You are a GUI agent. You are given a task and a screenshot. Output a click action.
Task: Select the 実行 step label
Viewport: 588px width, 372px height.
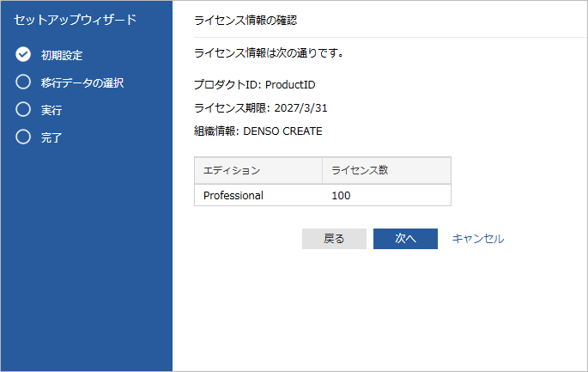52,111
